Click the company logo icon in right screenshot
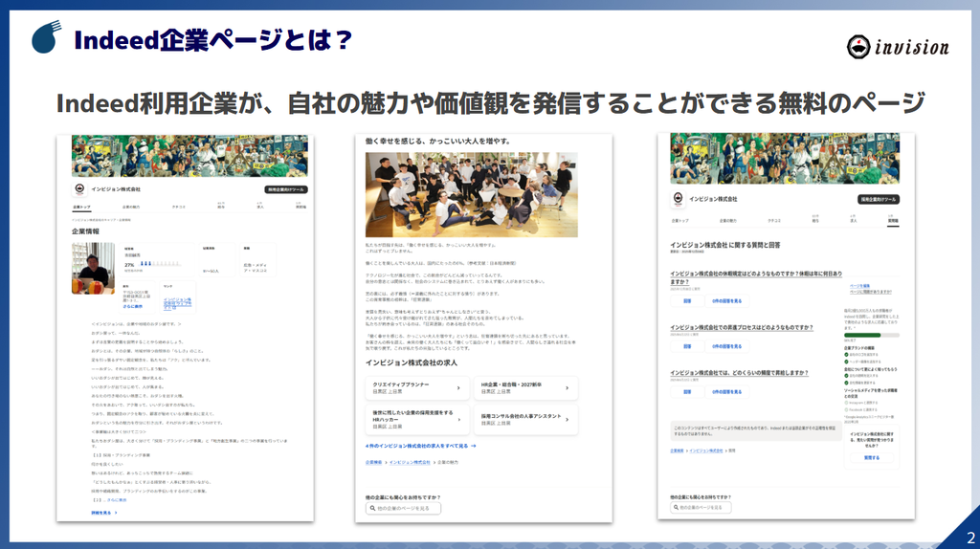The height and width of the screenshot is (549, 980). (x=679, y=199)
